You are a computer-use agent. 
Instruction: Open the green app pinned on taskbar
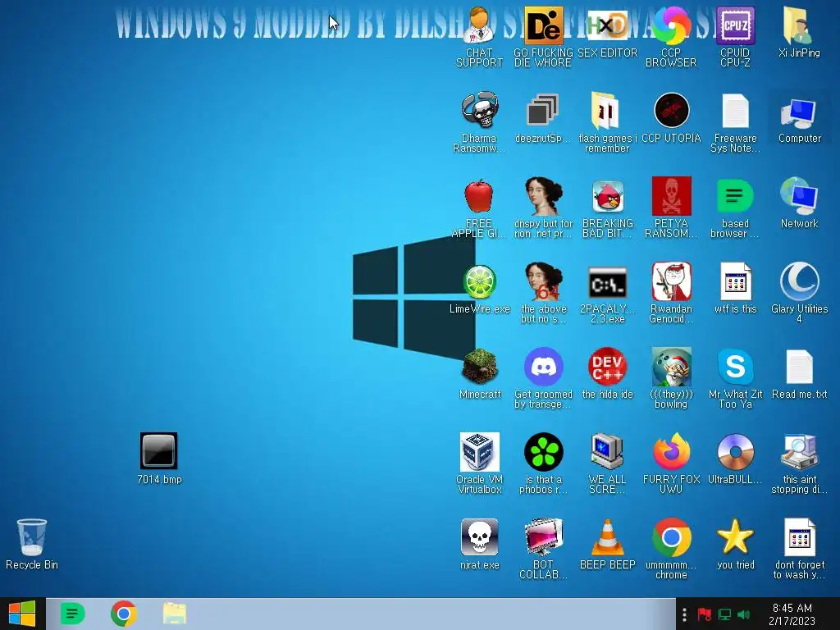(x=73, y=614)
